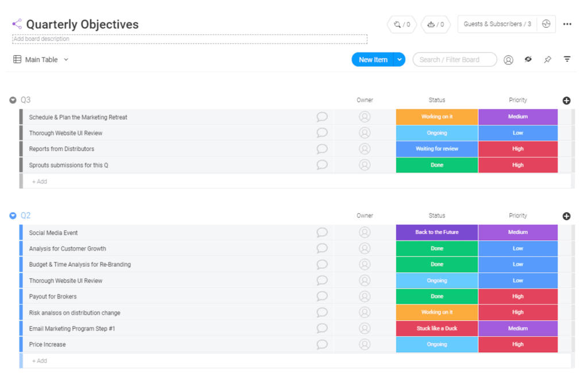Open the filter lines icon
The height and width of the screenshot is (380, 588).
click(567, 59)
